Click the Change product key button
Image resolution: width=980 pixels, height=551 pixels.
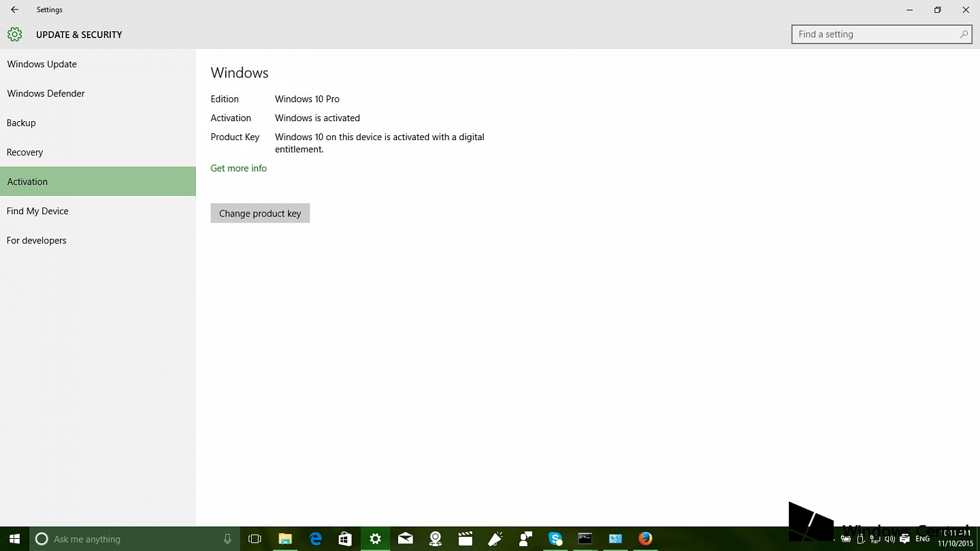[x=260, y=213]
